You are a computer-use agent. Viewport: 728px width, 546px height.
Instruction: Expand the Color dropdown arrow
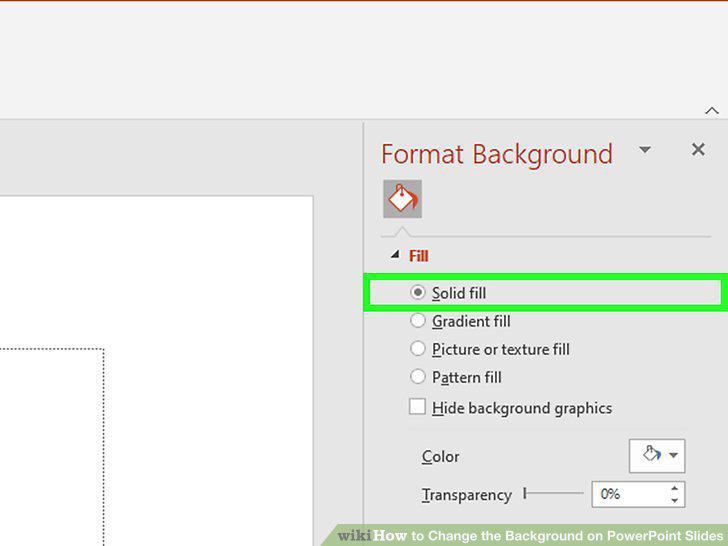[674, 455]
